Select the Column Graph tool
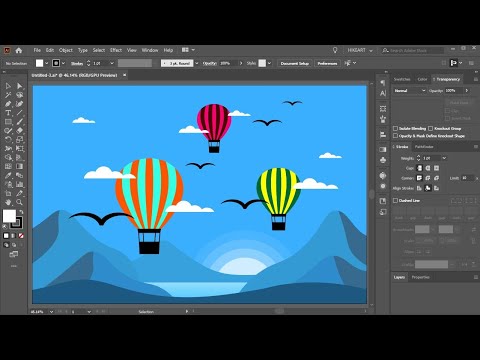The width and height of the screenshot is (480, 360). 19,184
